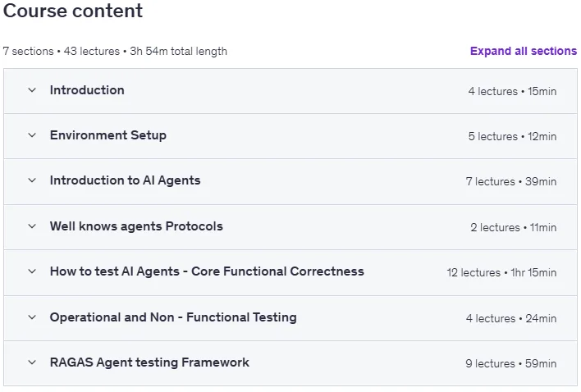Expand RAGAS Agent testing Framework chevron
The width and height of the screenshot is (581, 392).
[32, 362]
